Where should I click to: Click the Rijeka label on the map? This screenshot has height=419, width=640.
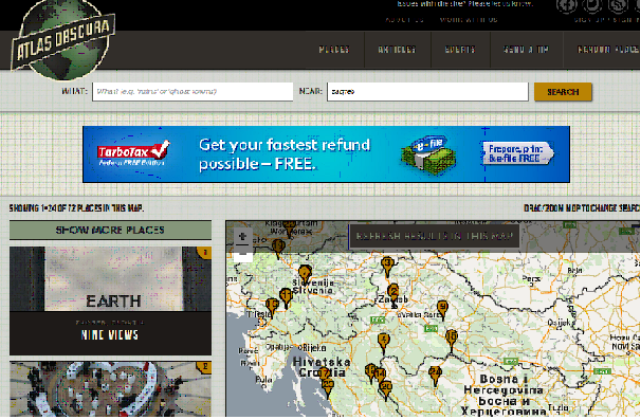coord(314,348)
